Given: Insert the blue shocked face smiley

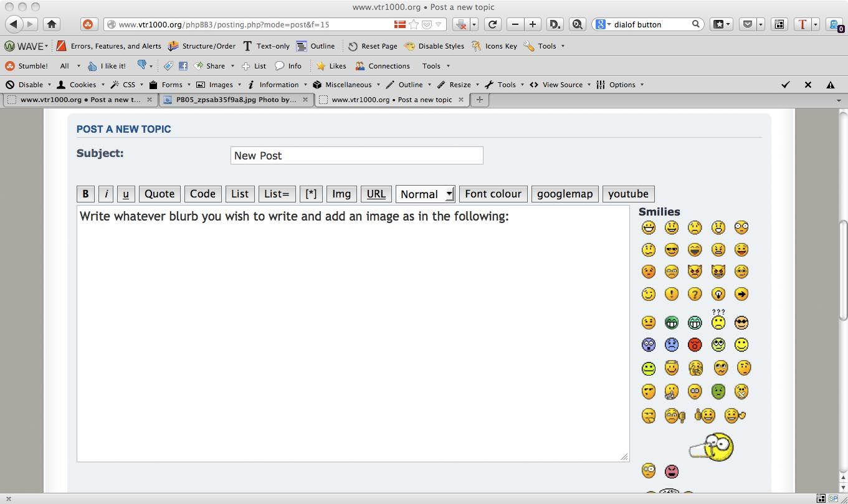Looking at the screenshot, I should [x=649, y=345].
